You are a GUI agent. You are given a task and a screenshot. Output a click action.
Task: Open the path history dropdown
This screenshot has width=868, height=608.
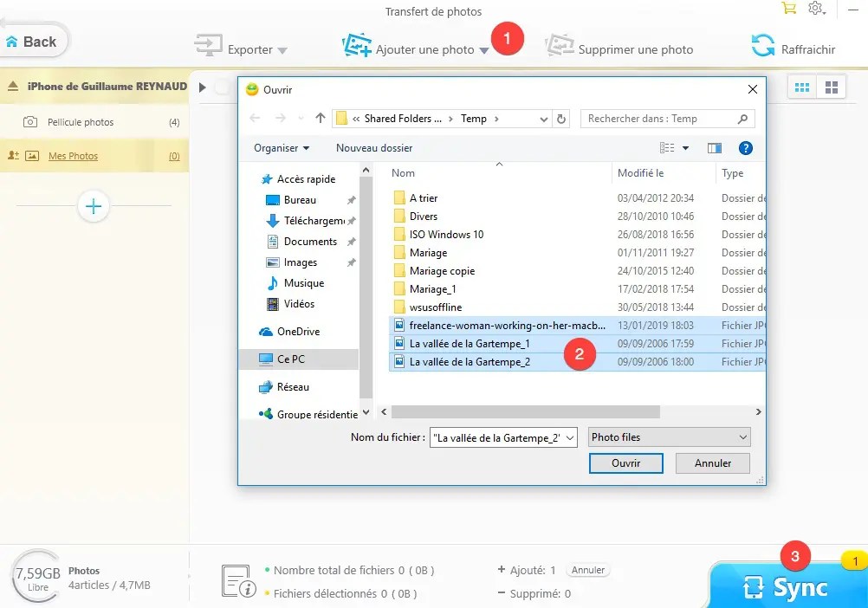click(544, 119)
